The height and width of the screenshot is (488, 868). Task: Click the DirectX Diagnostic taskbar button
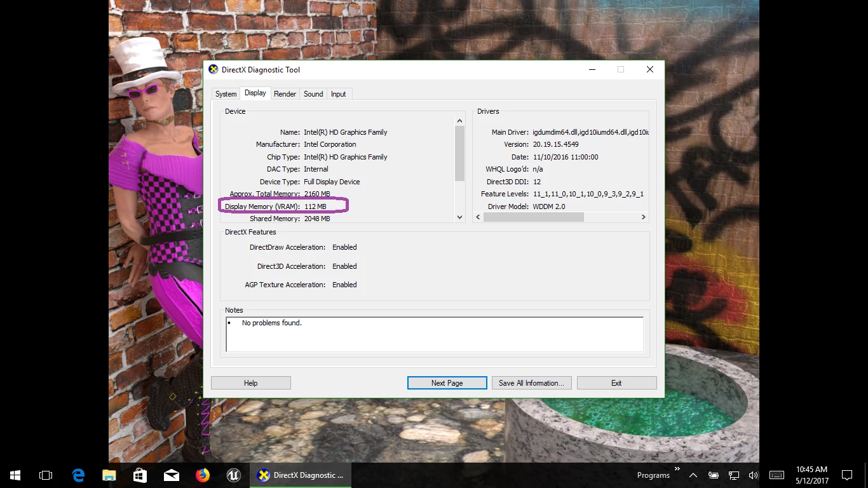pyautogui.click(x=301, y=475)
